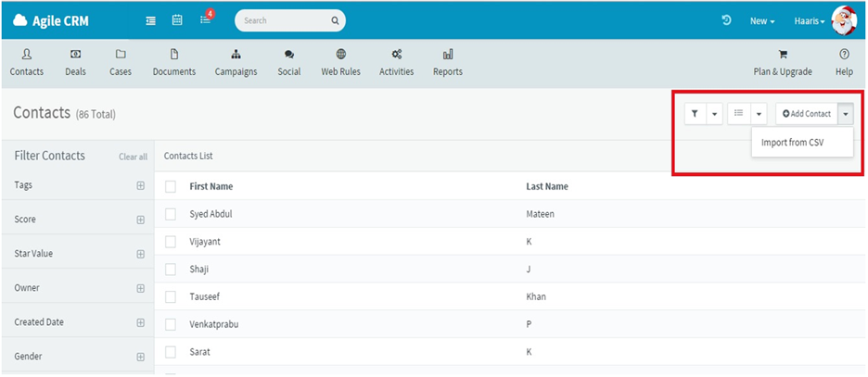Click the Santa profile avatar
The image size is (868, 377).
pyautogui.click(x=844, y=21)
